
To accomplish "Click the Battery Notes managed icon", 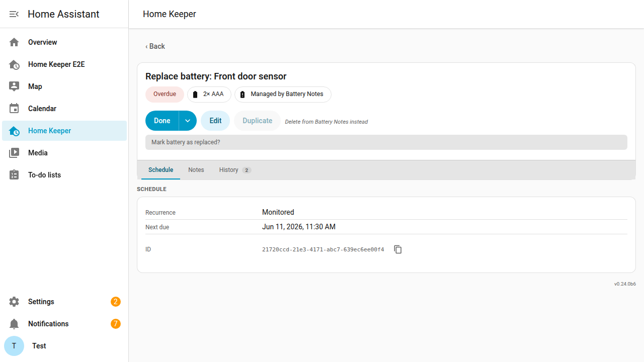I will 243,95.
